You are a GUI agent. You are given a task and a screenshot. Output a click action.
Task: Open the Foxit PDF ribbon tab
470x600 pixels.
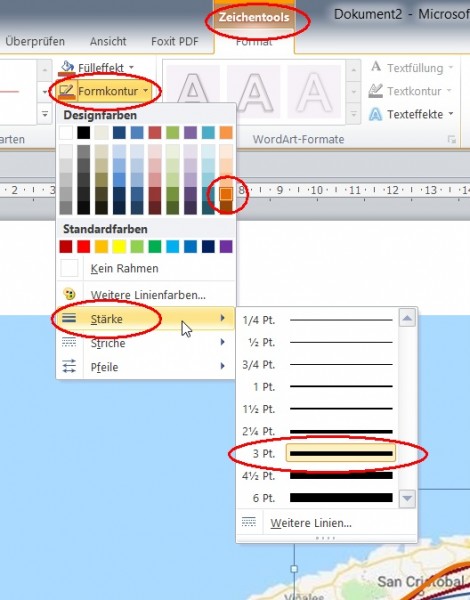tap(175, 41)
